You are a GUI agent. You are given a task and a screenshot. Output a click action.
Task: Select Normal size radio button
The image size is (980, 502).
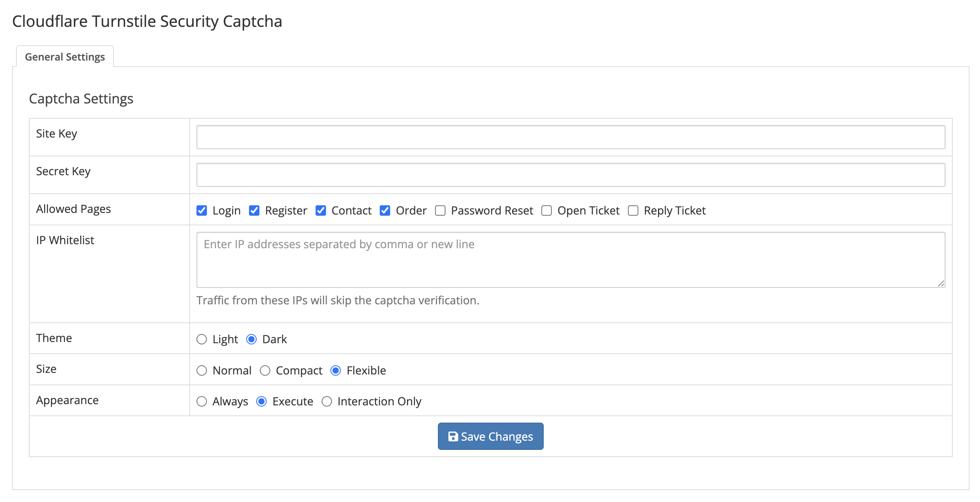[x=202, y=370]
